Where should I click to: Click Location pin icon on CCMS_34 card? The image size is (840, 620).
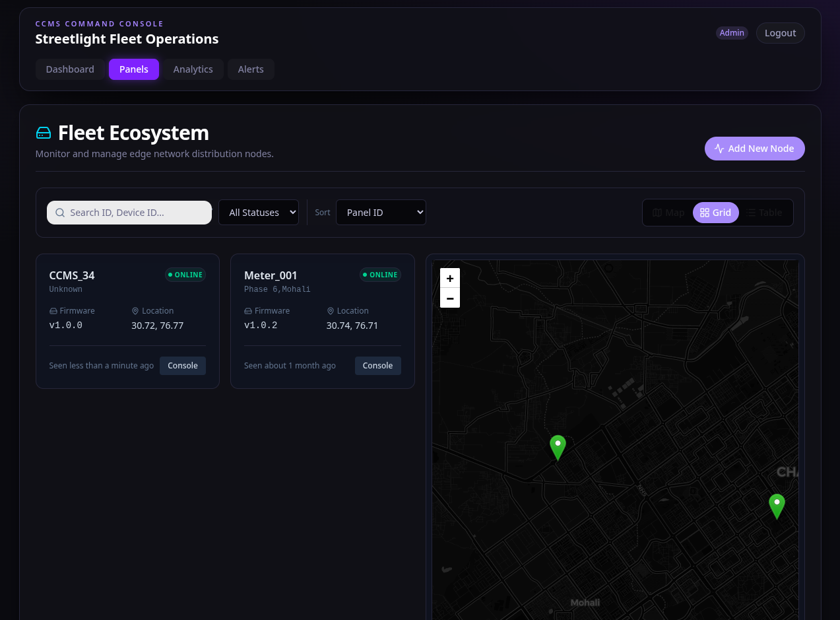point(135,311)
